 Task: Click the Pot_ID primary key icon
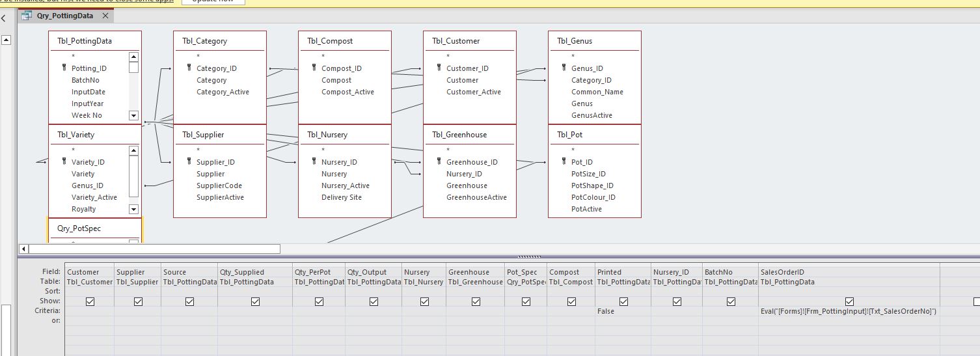coord(564,161)
